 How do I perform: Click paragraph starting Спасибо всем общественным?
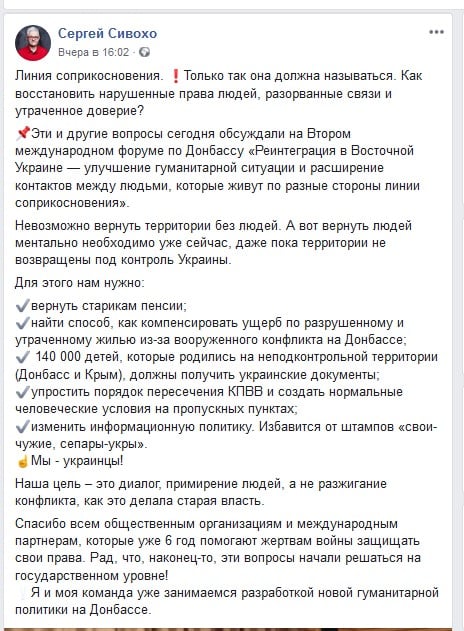pos(218,550)
